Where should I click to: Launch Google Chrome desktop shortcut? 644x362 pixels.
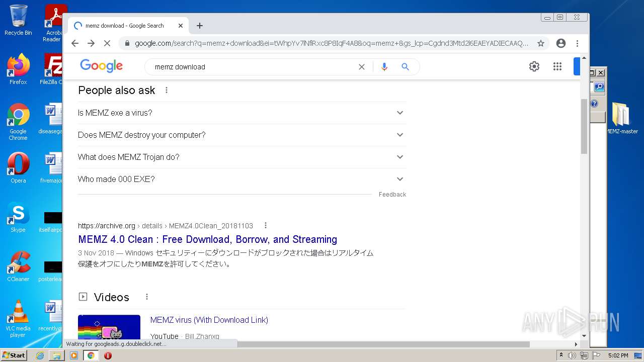click(18, 122)
